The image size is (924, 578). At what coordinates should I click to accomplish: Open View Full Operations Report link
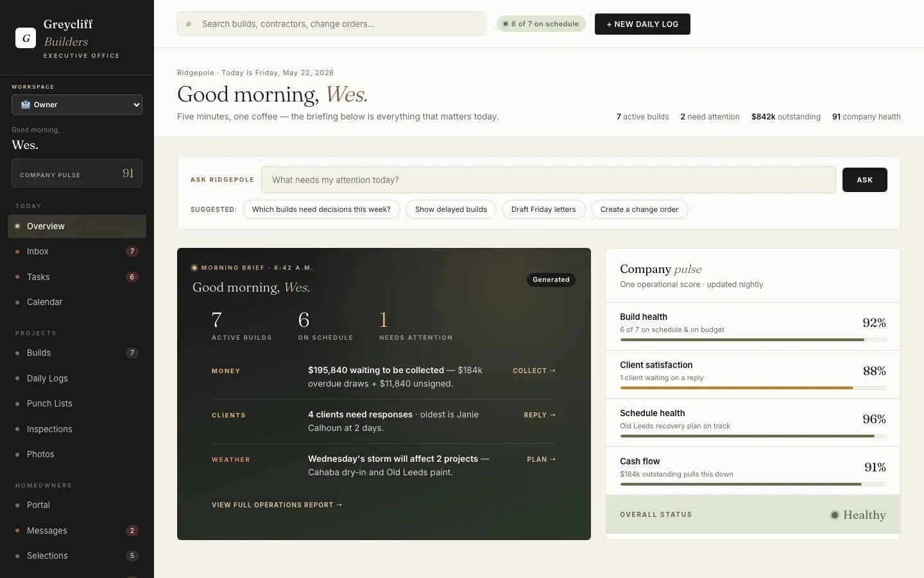pos(277,505)
